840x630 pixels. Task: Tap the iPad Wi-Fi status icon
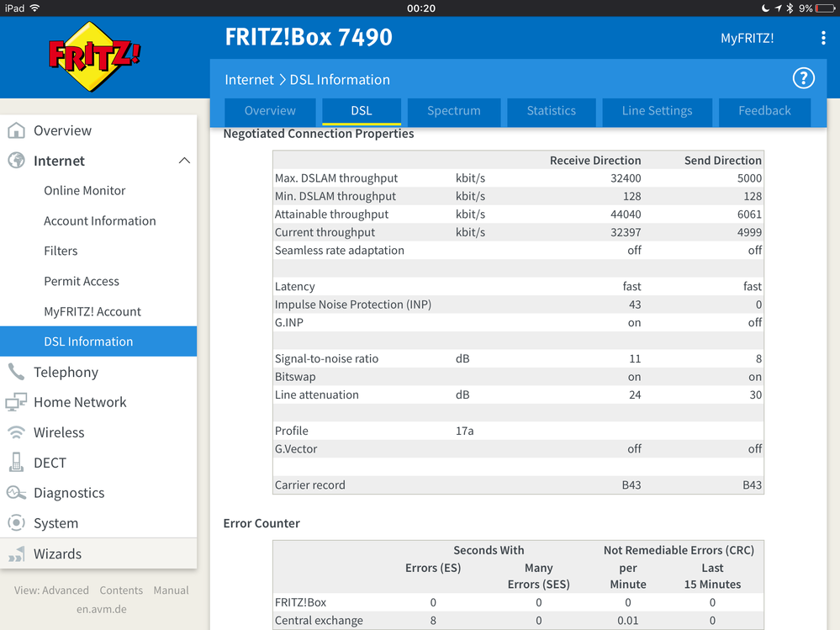[x=34, y=8]
